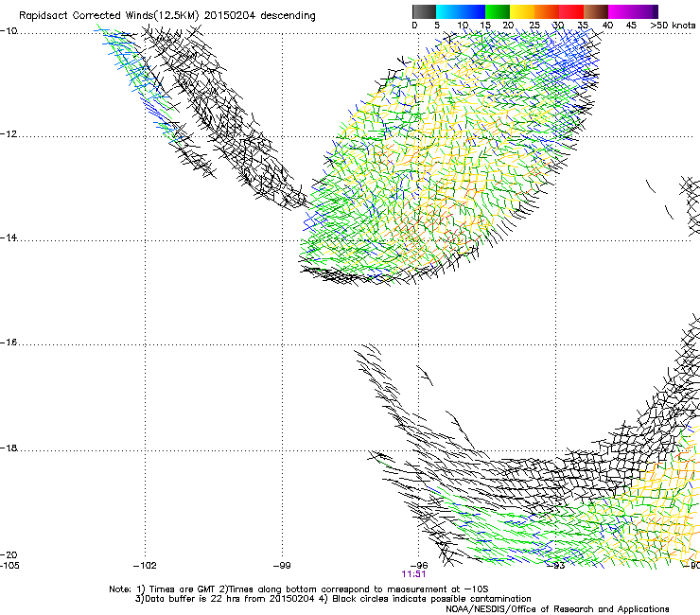Click the '-16' latitude axis label
Viewport: 700px width, 615px height.
tap(9, 343)
